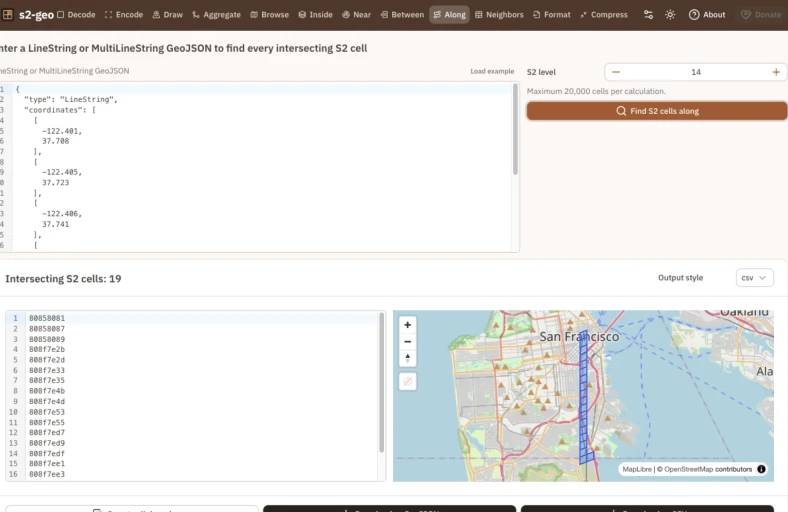The image size is (788, 512).
Task: Click the blue S2 cells overlay on map
Action: [583, 397]
